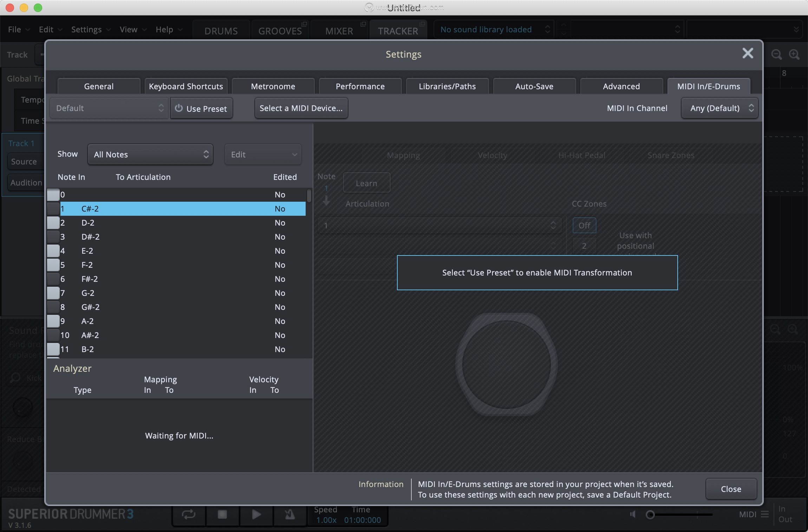This screenshot has width=808, height=532.
Task: Open the MIDI In Channel Any (Default) dropdown
Action: click(719, 108)
